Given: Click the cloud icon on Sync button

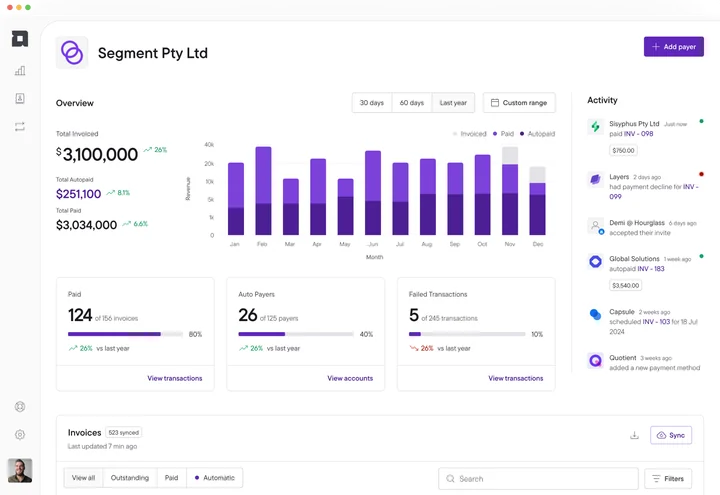Looking at the screenshot, I should (661, 435).
